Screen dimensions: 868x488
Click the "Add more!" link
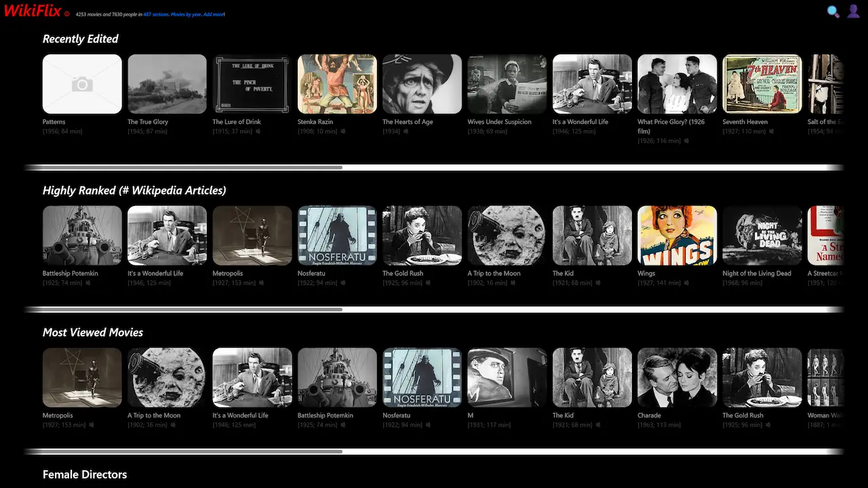pos(212,14)
